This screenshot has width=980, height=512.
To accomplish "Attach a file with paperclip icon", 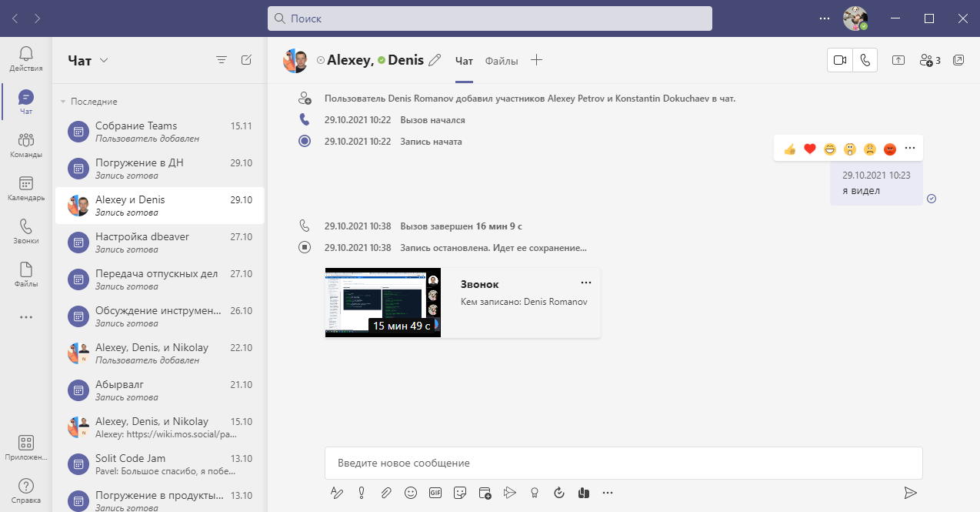I will pyautogui.click(x=385, y=493).
